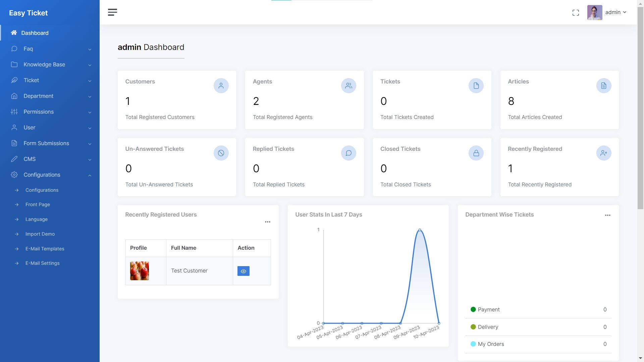This screenshot has width=644, height=362.
Task: Click the Tickets card file icon
Action: (x=476, y=86)
